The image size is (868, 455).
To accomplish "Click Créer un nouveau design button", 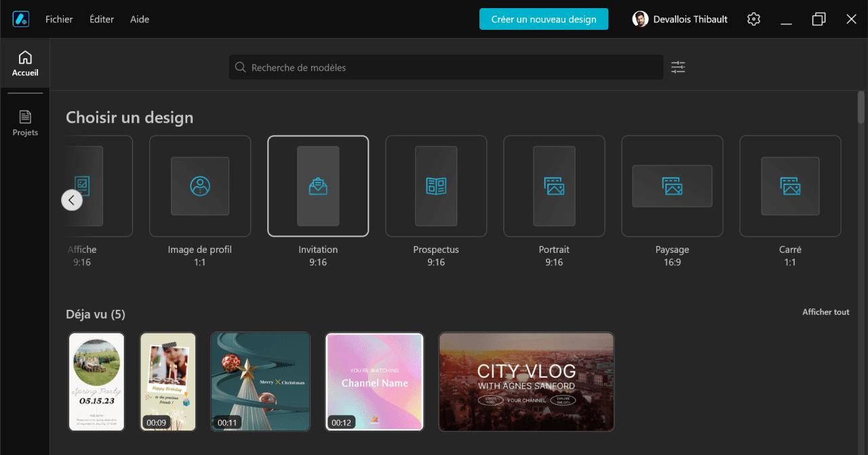I will coord(544,19).
